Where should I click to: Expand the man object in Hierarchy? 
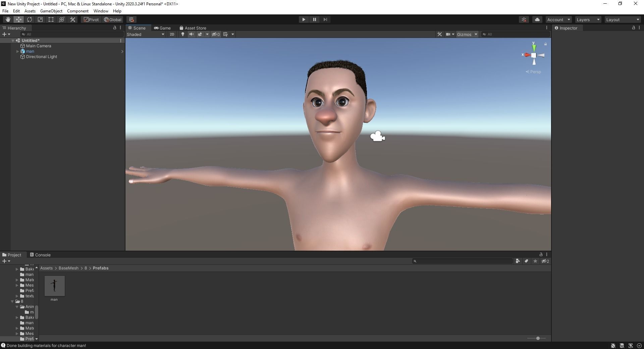(x=17, y=51)
